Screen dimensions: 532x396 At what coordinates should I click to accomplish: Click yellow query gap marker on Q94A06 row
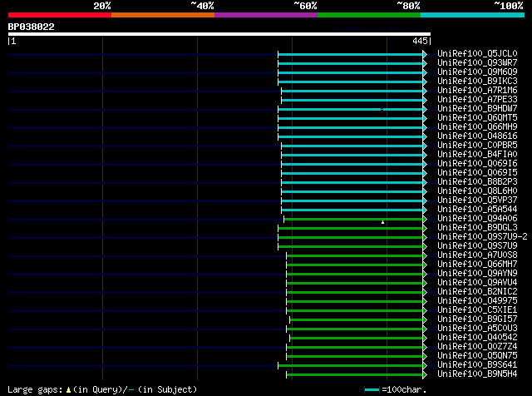point(382,222)
